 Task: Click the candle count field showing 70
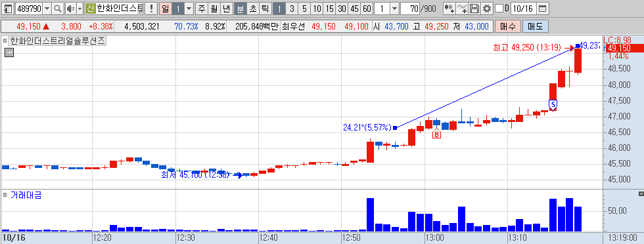pos(410,9)
